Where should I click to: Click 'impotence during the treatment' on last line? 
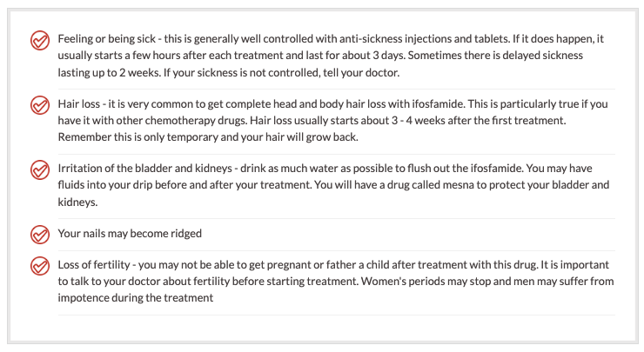(x=136, y=297)
